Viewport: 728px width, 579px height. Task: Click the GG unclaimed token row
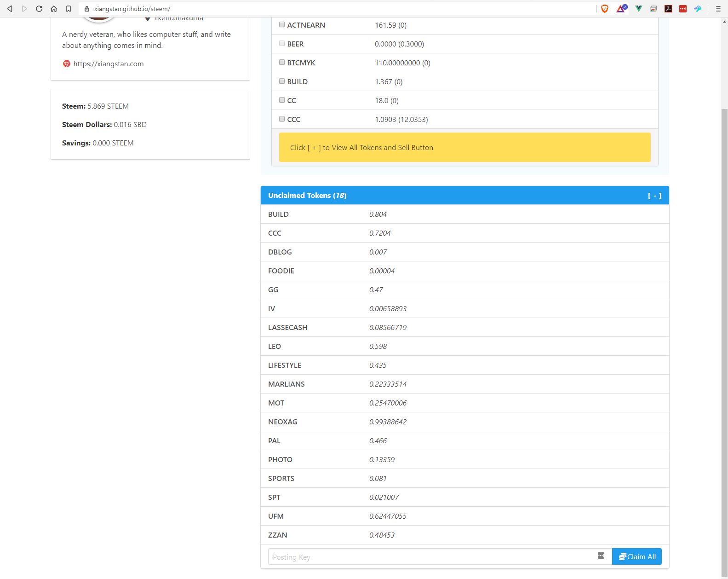point(465,289)
